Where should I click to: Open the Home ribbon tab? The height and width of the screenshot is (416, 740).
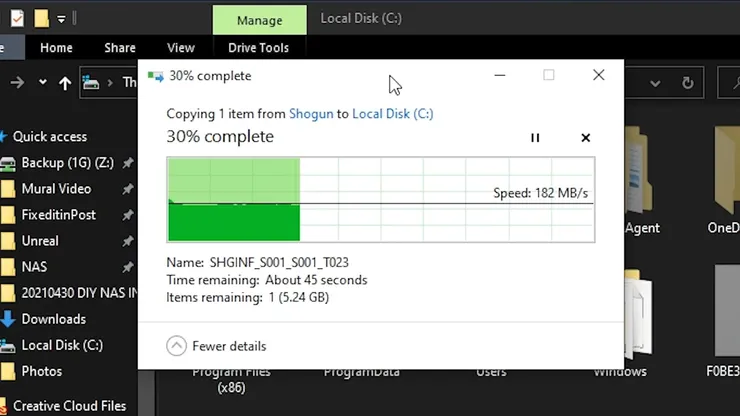coord(56,48)
